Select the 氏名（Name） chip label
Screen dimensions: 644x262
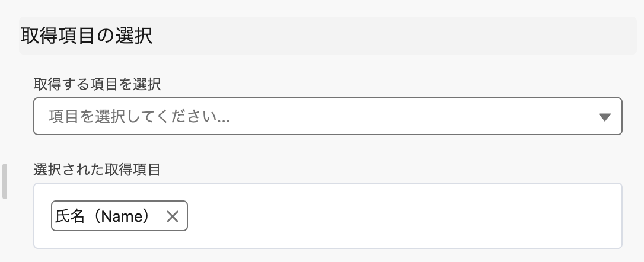tap(102, 217)
